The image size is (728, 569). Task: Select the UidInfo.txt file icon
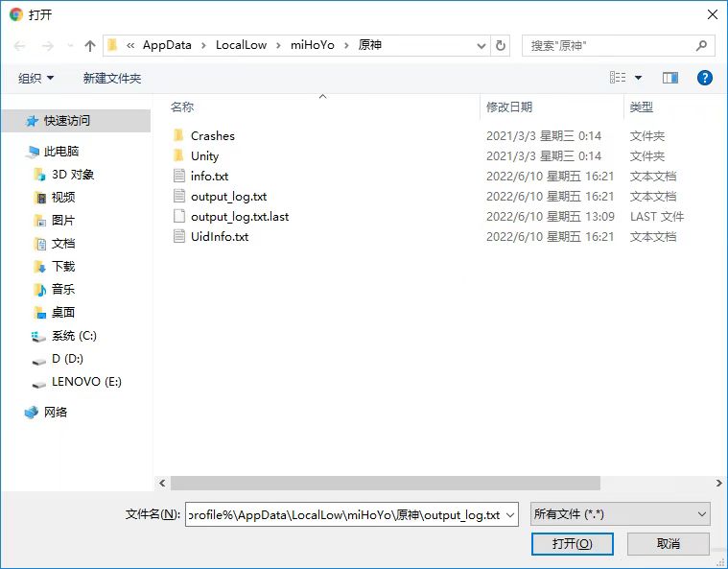pyautogui.click(x=178, y=236)
